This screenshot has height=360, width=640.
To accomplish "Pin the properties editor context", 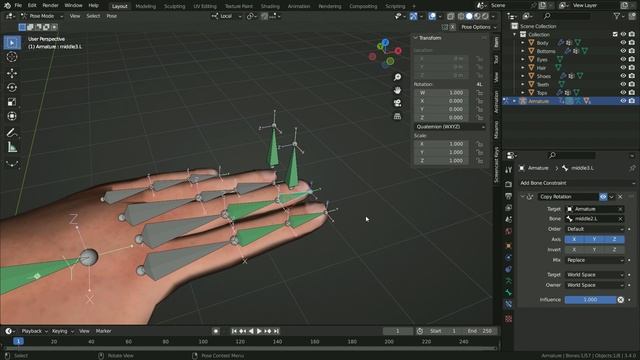I will click(x=632, y=168).
